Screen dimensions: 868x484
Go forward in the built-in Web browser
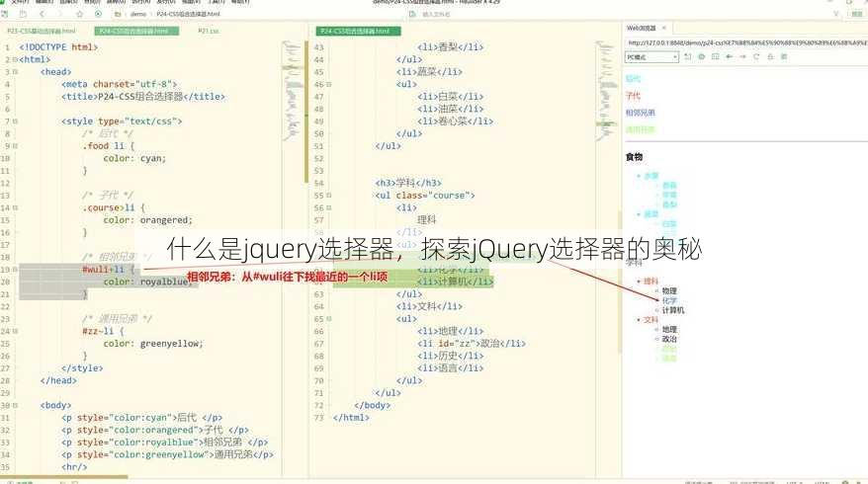tap(742, 57)
